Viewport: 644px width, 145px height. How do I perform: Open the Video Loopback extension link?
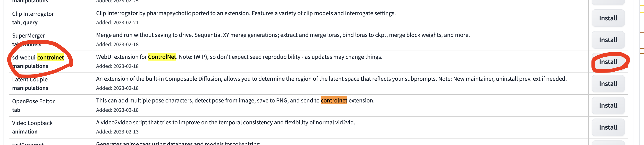32,123
